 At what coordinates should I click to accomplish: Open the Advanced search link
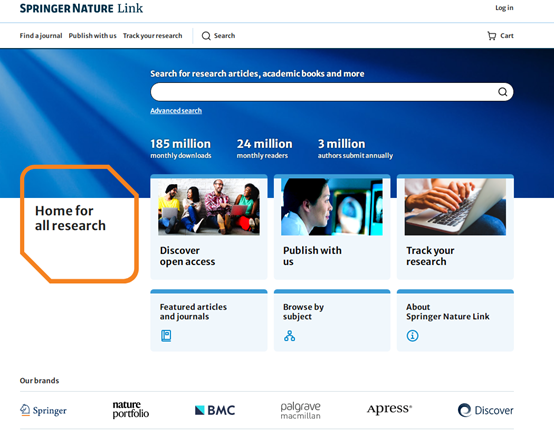pyautogui.click(x=176, y=111)
